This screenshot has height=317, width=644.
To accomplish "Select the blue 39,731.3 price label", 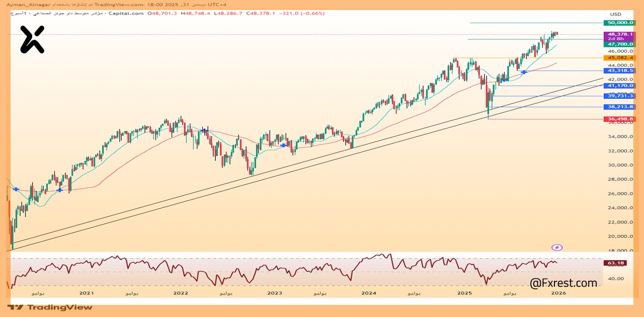I will point(620,96).
